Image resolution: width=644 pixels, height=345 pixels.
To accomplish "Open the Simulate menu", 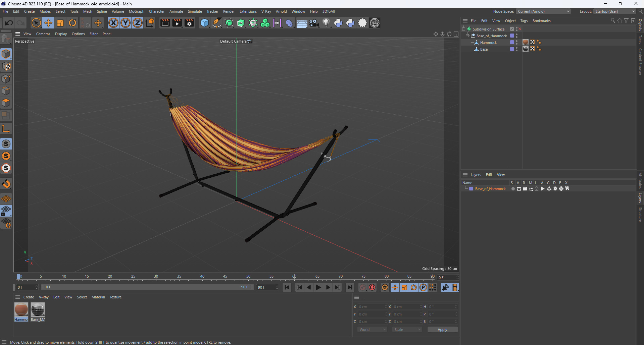I will (x=195, y=11).
